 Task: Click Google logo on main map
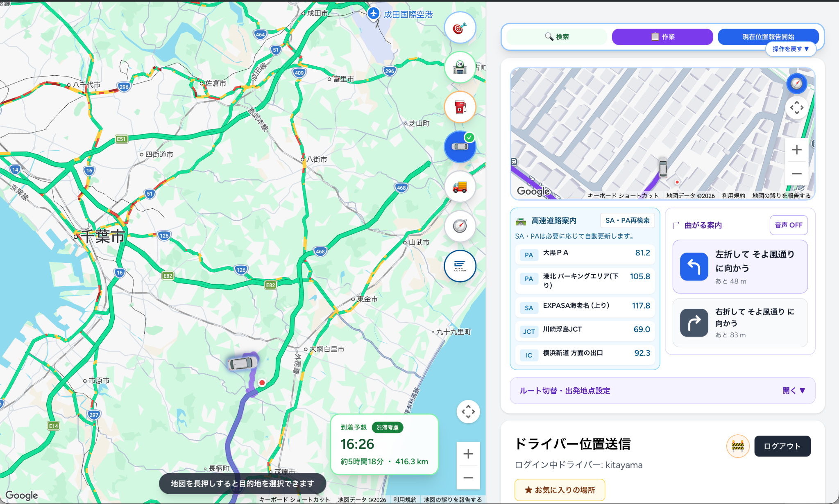coord(21,495)
